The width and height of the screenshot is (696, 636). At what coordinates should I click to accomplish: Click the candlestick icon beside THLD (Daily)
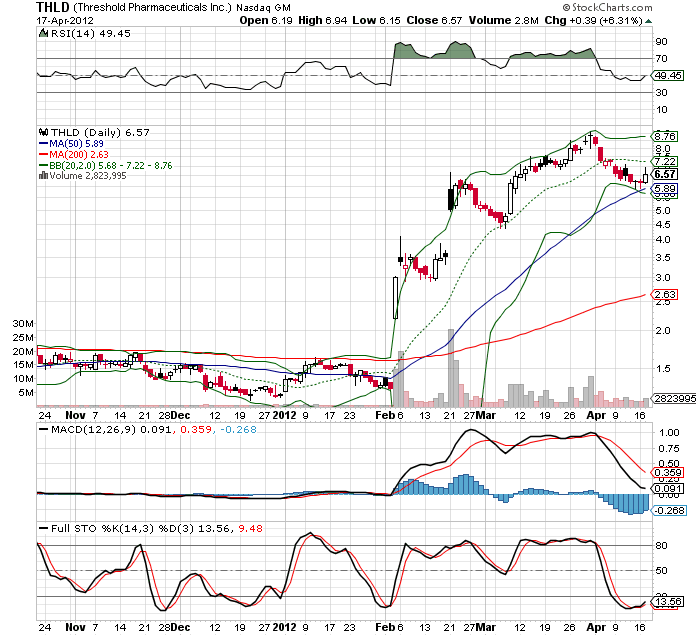point(44,132)
